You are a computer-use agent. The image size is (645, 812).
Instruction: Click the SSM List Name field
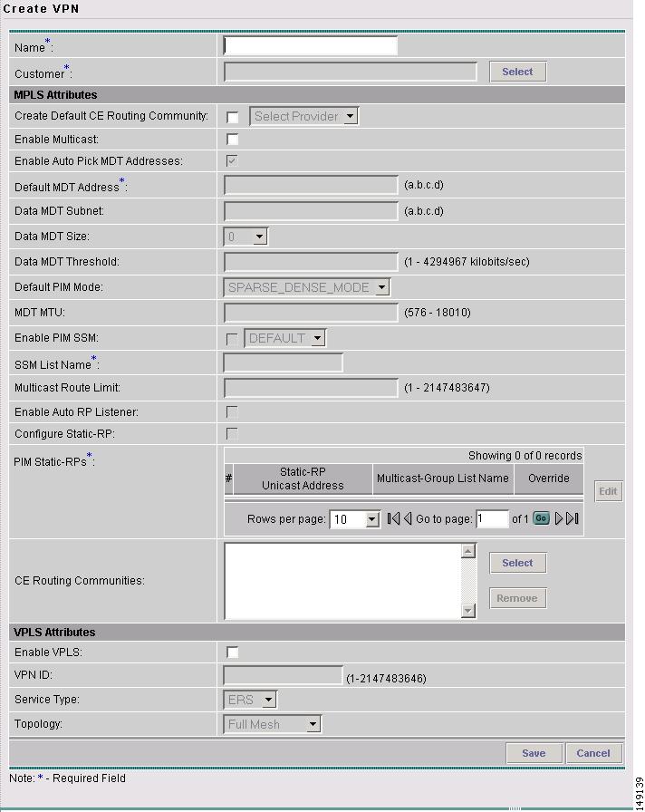click(283, 362)
